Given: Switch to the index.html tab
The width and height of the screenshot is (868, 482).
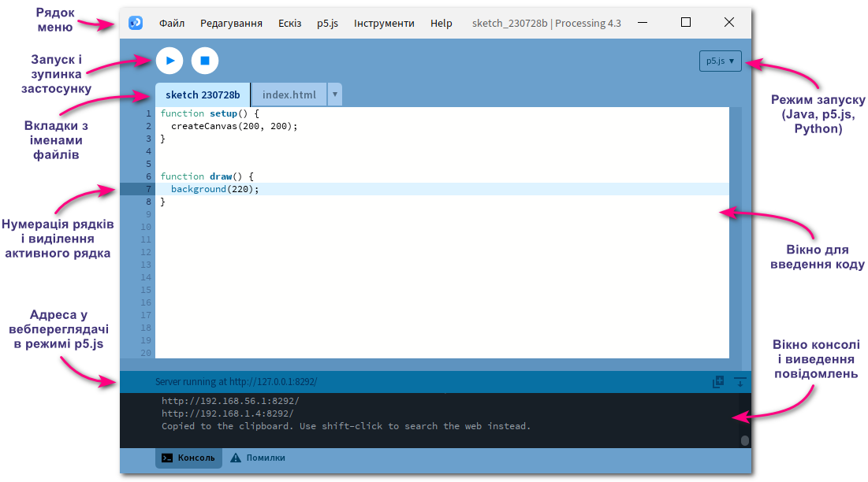Looking at the screenshot, I should pos(289,94).
